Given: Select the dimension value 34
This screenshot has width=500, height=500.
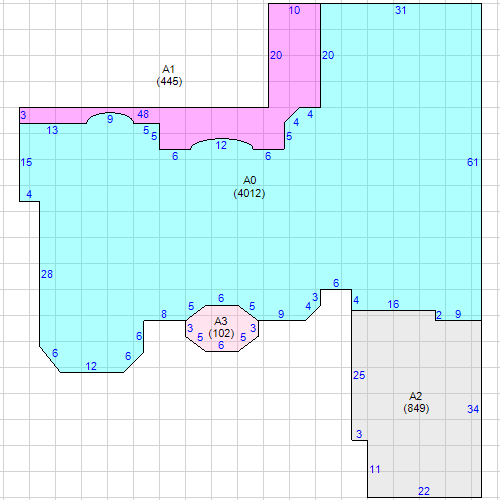Looking at the screenshot, I should [473, 409].
